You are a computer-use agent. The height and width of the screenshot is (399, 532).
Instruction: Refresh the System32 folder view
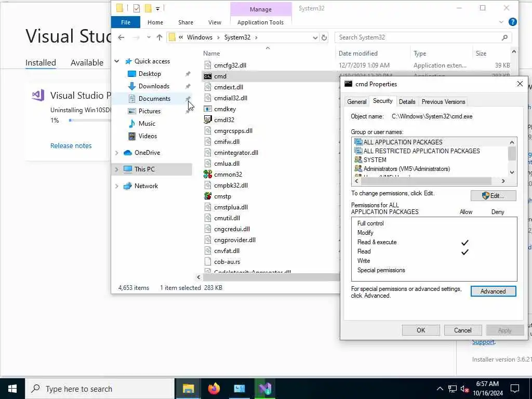(x=324, y=37)
